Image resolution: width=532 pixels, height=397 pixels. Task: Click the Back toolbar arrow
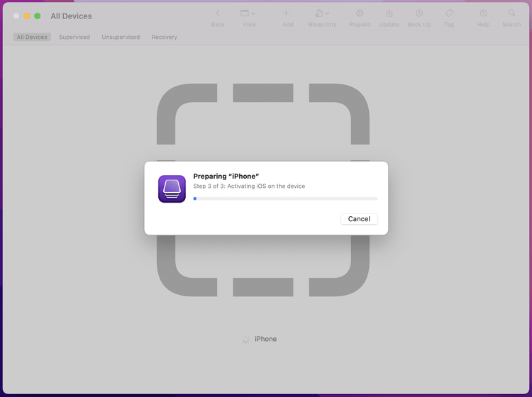pyautogui.click(x=218, y=13)
